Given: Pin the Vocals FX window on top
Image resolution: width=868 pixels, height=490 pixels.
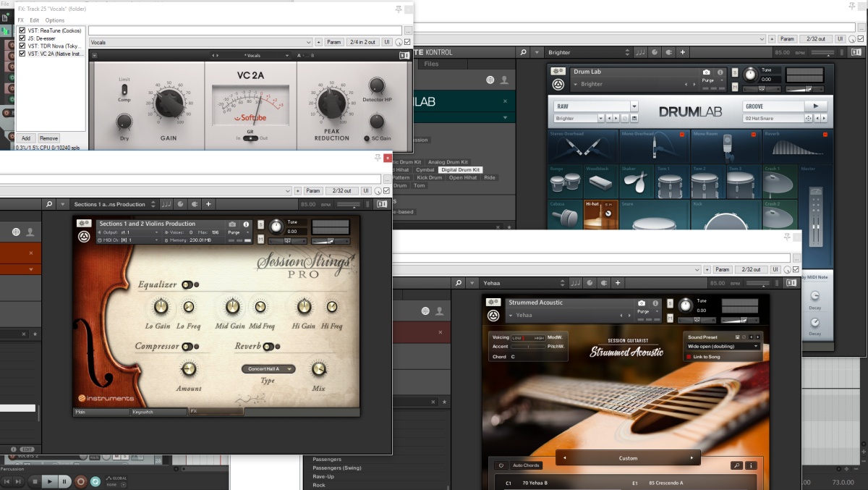Looking at the screenshot, I should pyautogui.click(x=399, y=9).
